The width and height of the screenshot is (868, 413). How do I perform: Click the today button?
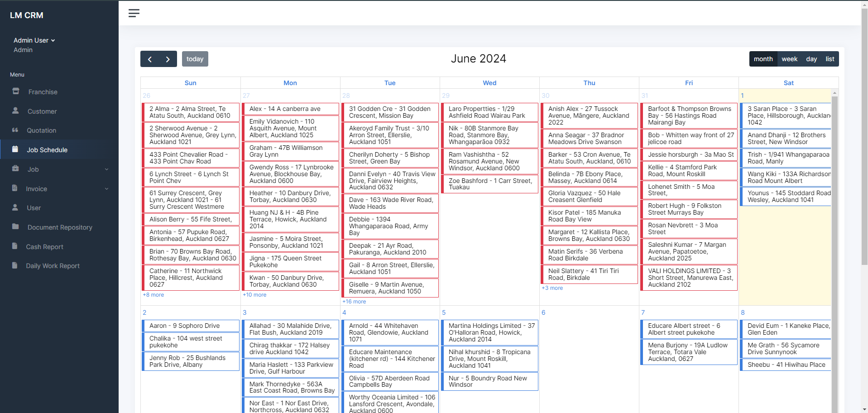click(x=195, y=59)
